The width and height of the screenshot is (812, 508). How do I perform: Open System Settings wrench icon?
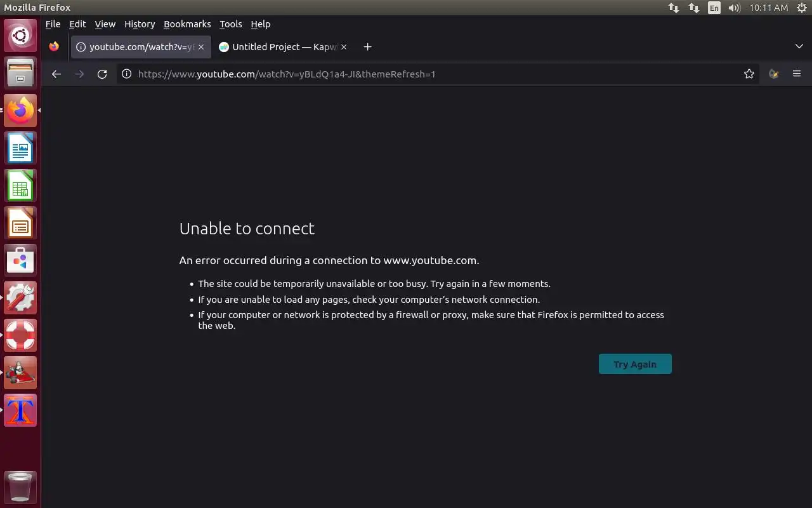[x=20, y=298]
